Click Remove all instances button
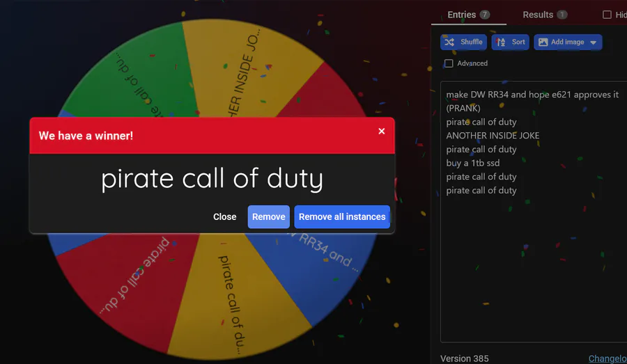 tap(342, 216)
